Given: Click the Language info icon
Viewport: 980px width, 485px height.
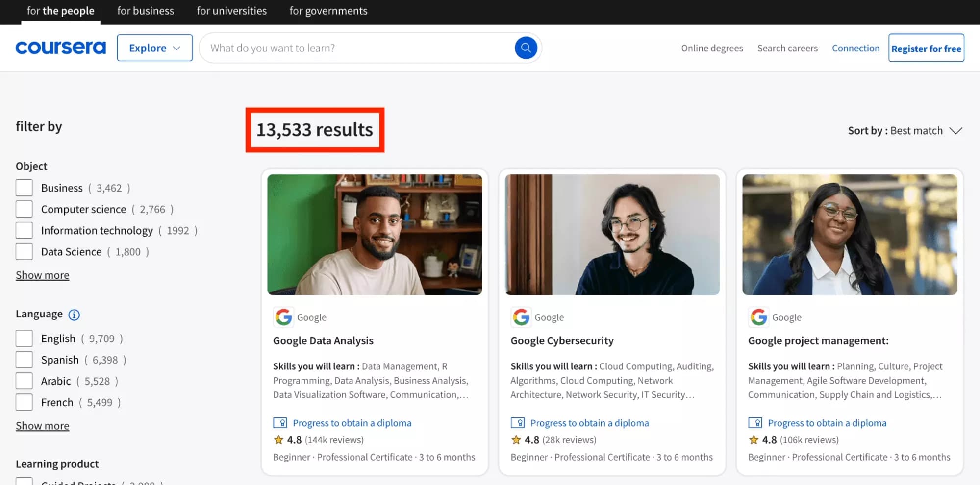Looking at the screenshot, I should tap(74, 315).
